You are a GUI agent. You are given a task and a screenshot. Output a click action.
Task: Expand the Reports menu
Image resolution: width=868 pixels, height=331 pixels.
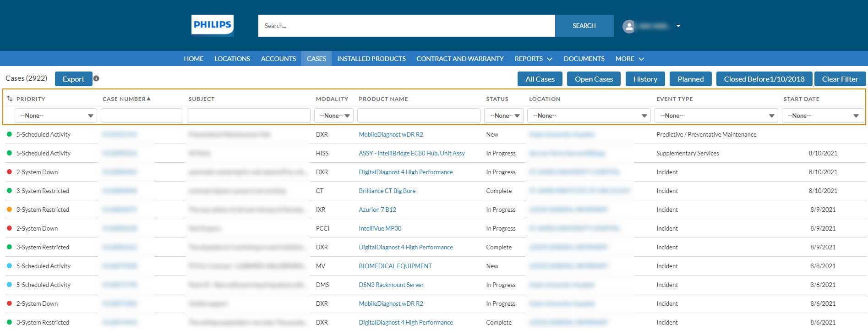533,59
